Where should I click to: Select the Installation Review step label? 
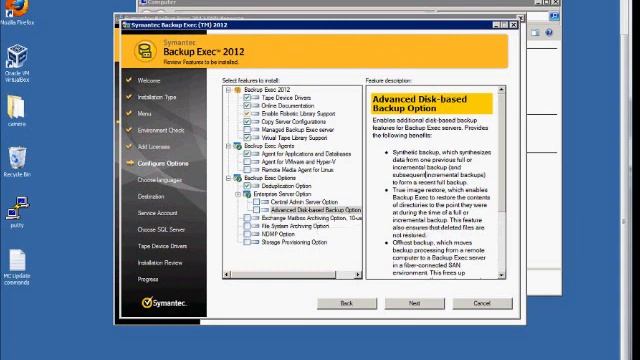(x=160, y=262)
